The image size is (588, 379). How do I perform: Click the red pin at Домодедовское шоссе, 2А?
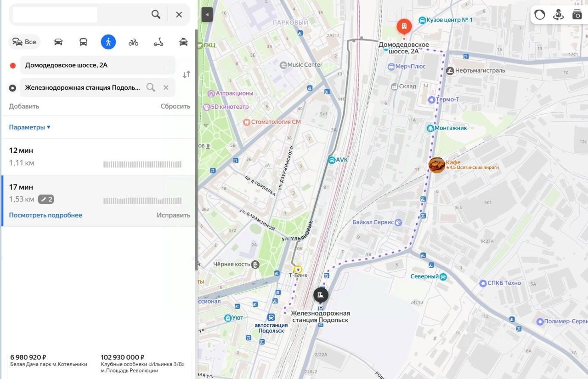pyautogui.click(x=404, y=27)
